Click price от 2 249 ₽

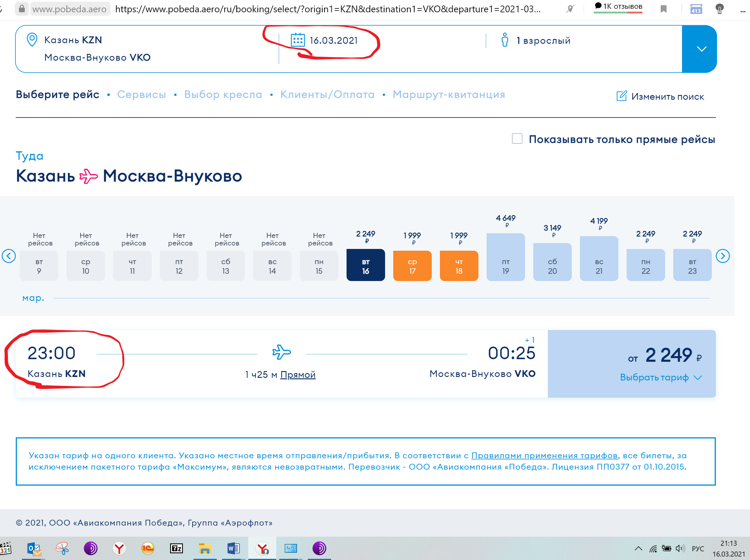point(665,355)
